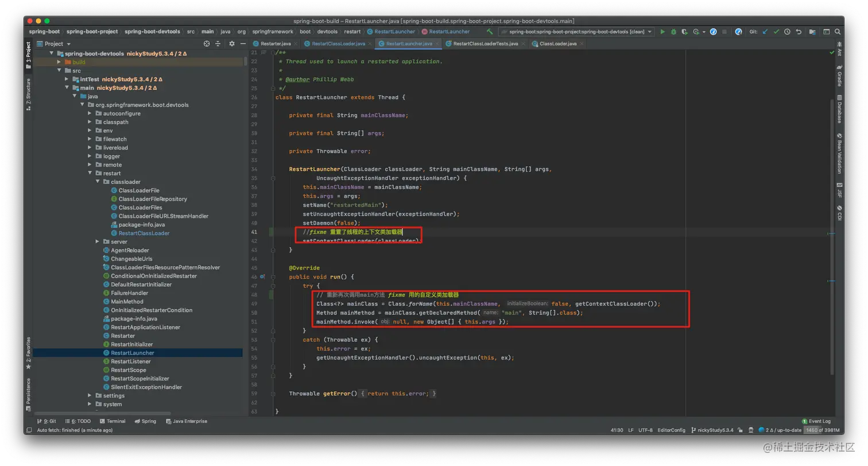
Task: Click memory indicator 1450 of 3981M
Action: tap(822, 430)
